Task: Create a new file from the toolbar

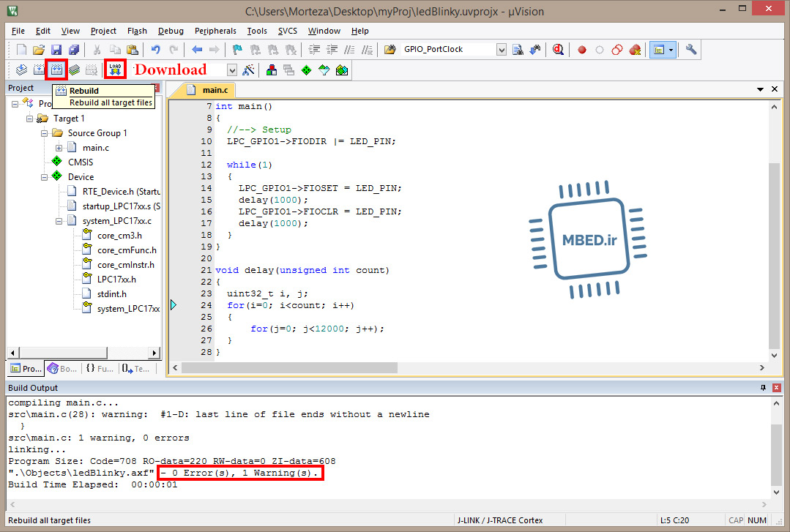Action: pyautogui.click(x=21, y=49)
